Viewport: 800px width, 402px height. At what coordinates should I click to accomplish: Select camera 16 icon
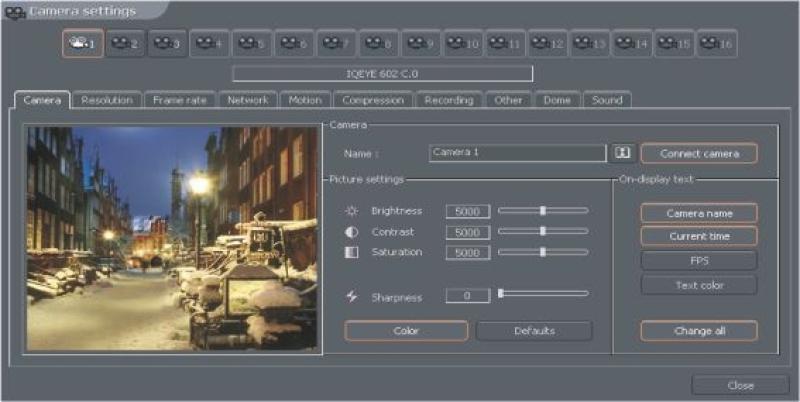(716, 44)
